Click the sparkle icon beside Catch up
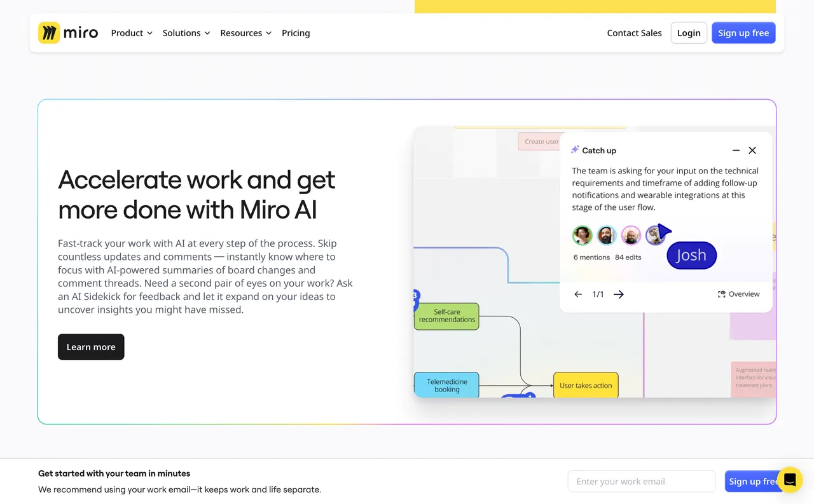This screenshot has height=504, width=814. [574, 150]
